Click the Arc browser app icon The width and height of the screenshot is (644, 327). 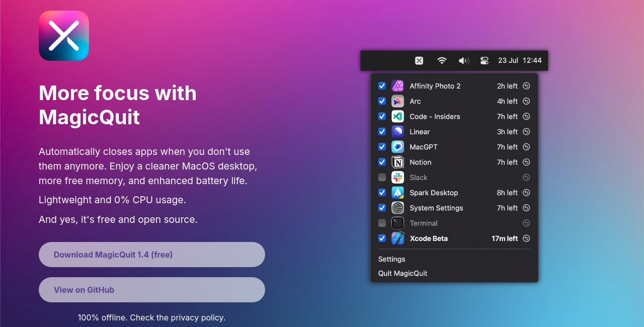(397, 101)
